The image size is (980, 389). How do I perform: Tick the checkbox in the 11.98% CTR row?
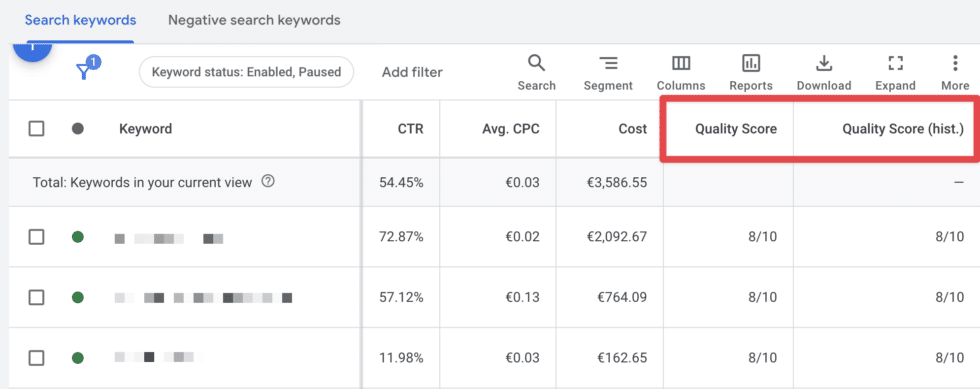[x=37, y=358]
